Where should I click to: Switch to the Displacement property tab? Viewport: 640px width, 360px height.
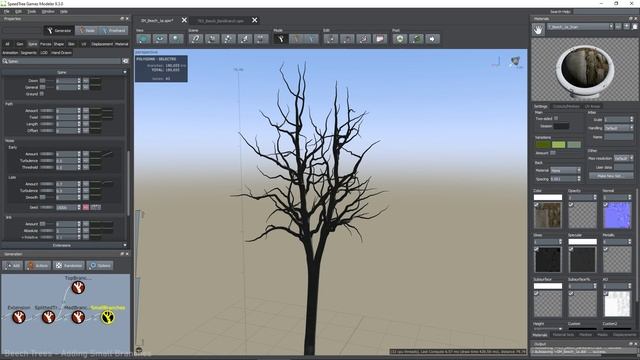click(x=102, y=44)
